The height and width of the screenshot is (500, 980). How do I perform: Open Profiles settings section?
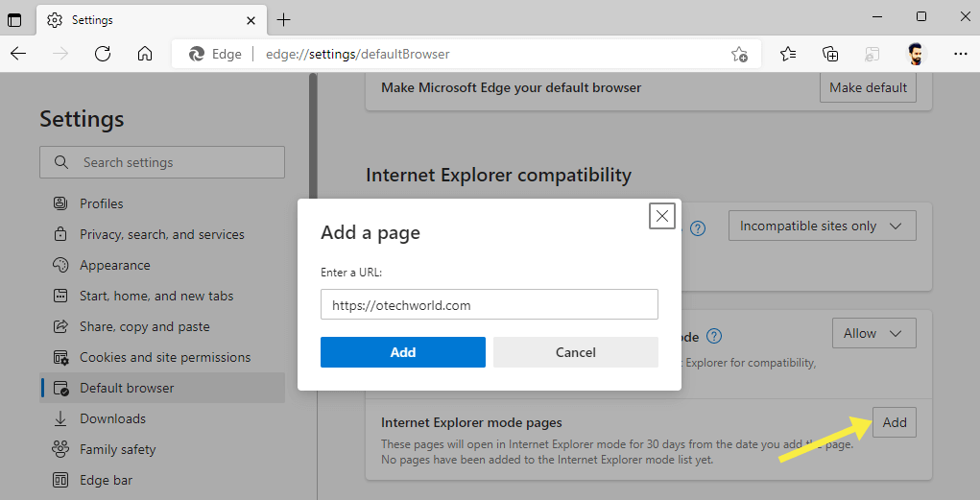[x=162, y=203]
